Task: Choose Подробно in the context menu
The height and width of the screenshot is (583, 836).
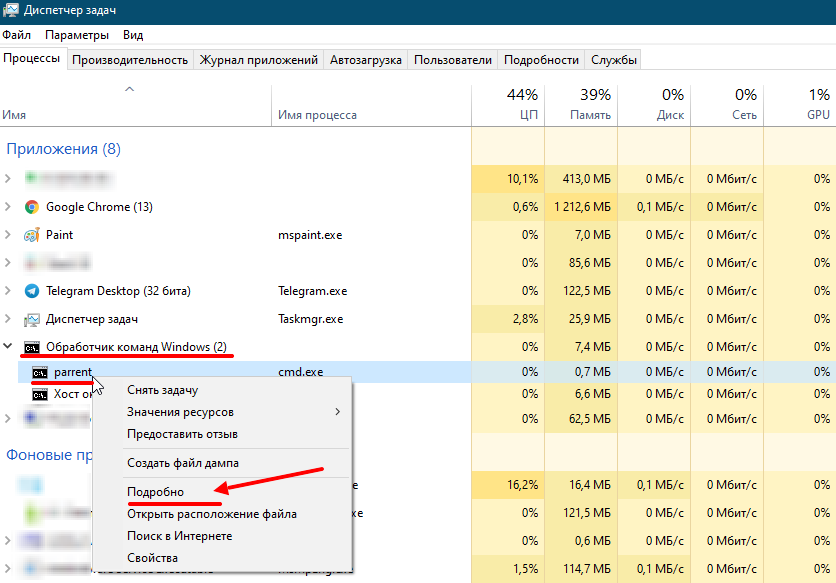Action: point(155,492)
